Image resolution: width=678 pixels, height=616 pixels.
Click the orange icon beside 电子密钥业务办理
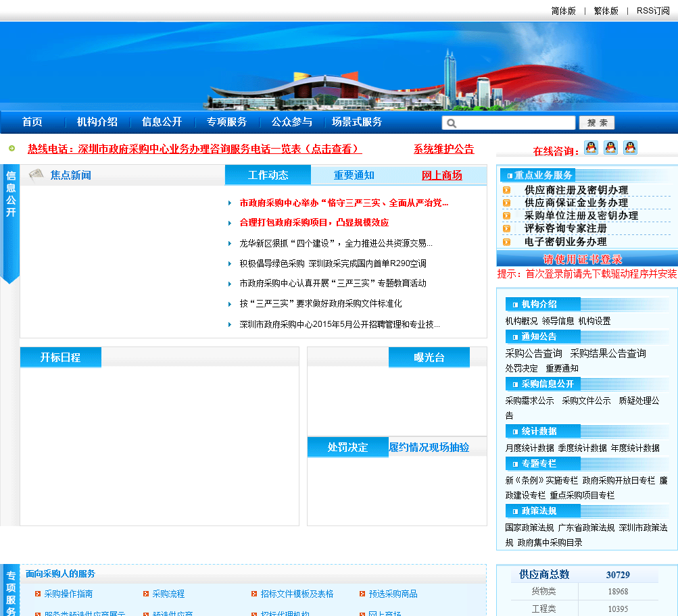tap(507, 242)
